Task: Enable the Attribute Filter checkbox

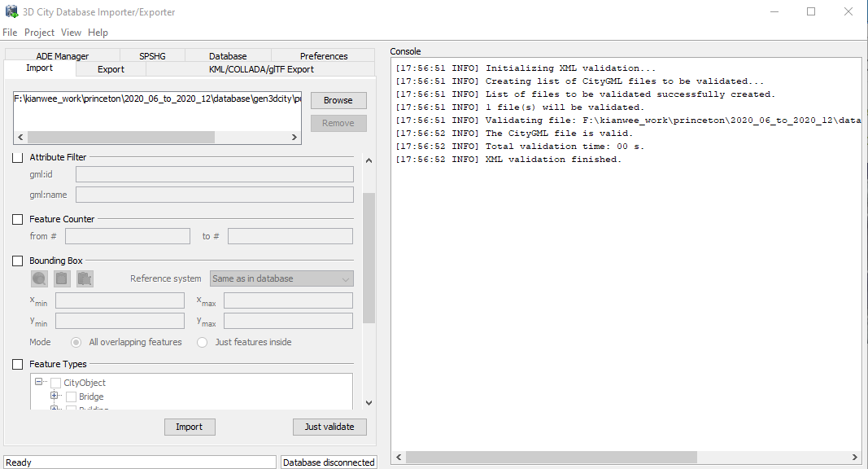Action: 18,157
